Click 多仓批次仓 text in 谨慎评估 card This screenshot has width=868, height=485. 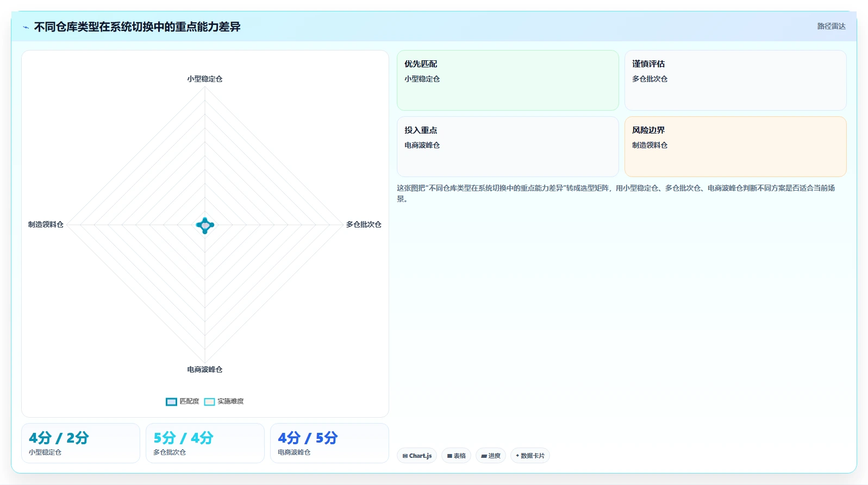[x=650, y=79]
